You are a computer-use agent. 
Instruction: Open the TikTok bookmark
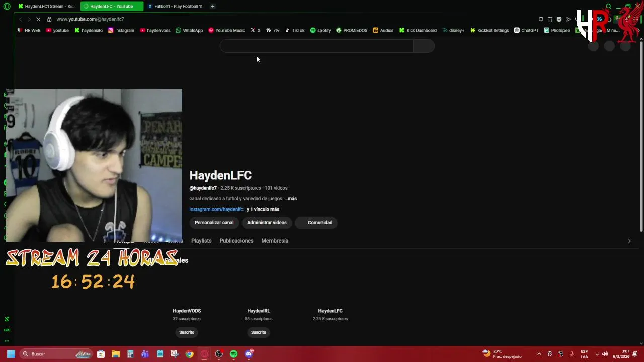(295, 30)
